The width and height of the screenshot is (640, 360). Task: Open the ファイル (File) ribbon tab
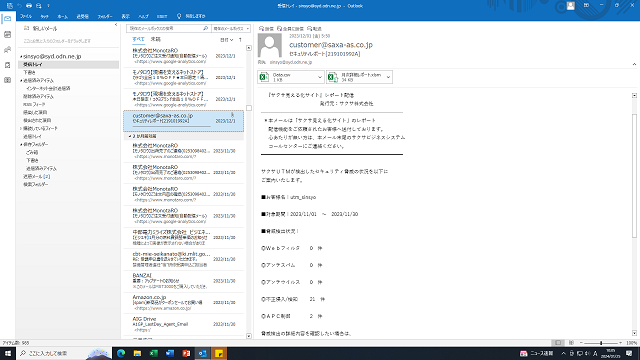pyautogui.click(x=26, y=16)
